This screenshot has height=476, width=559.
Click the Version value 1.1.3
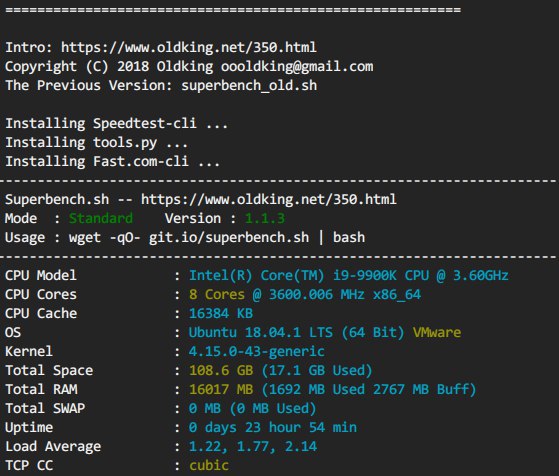[265, 218]
